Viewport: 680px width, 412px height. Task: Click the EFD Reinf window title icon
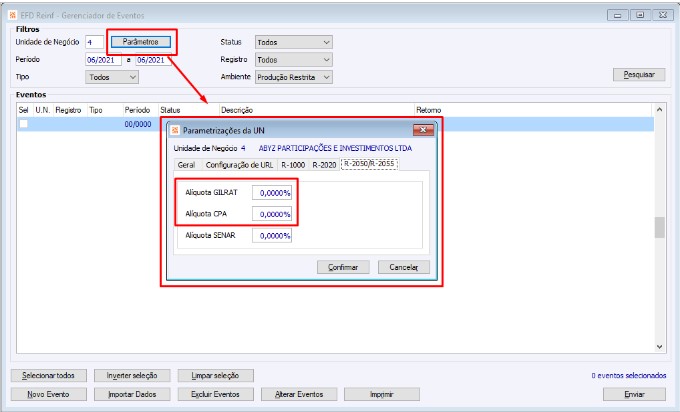coord(13,15)
